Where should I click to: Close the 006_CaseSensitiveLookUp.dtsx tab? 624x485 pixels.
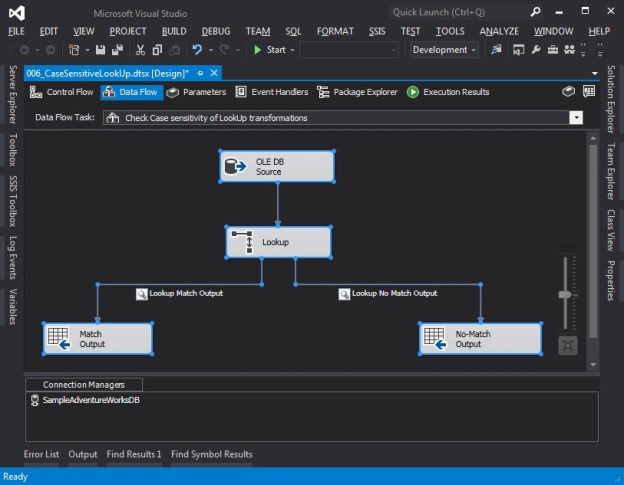point(214,73)
